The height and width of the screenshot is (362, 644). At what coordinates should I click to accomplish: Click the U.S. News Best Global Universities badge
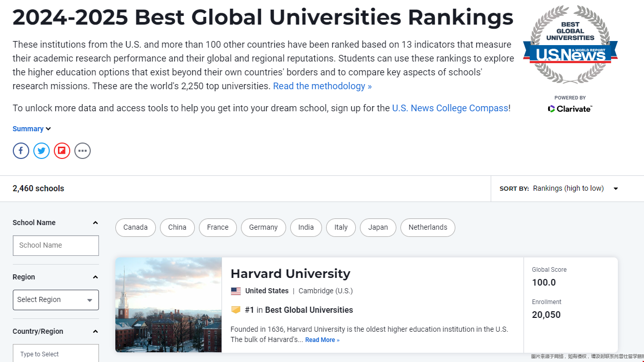pos(570,45)
